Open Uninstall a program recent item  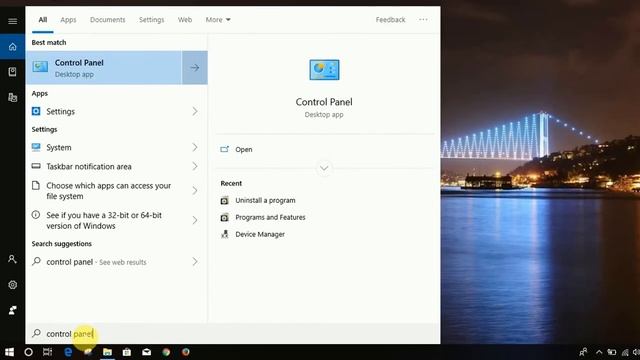pos(265,200)
